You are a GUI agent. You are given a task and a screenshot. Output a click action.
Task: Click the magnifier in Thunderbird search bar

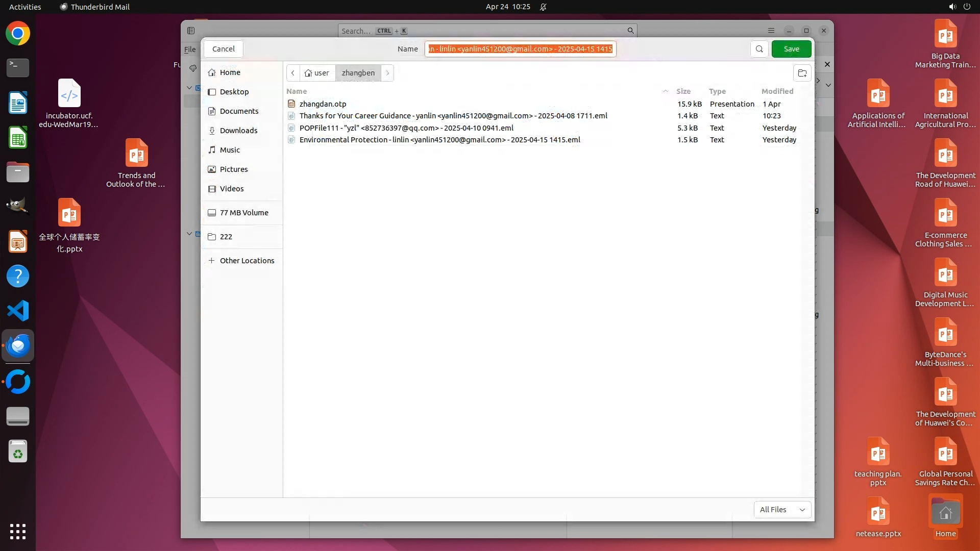click(x=630, y=31)
